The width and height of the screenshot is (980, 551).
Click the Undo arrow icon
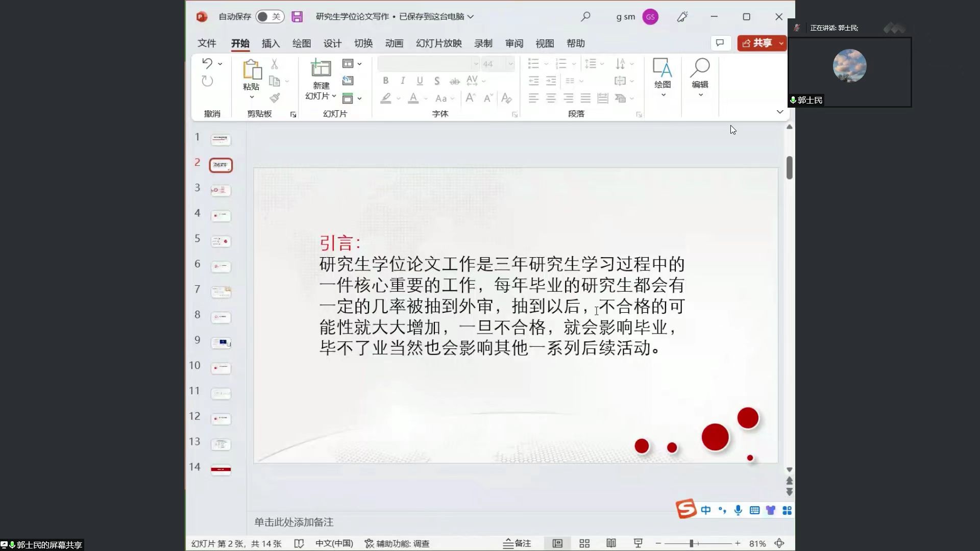[x=207, y=64]
